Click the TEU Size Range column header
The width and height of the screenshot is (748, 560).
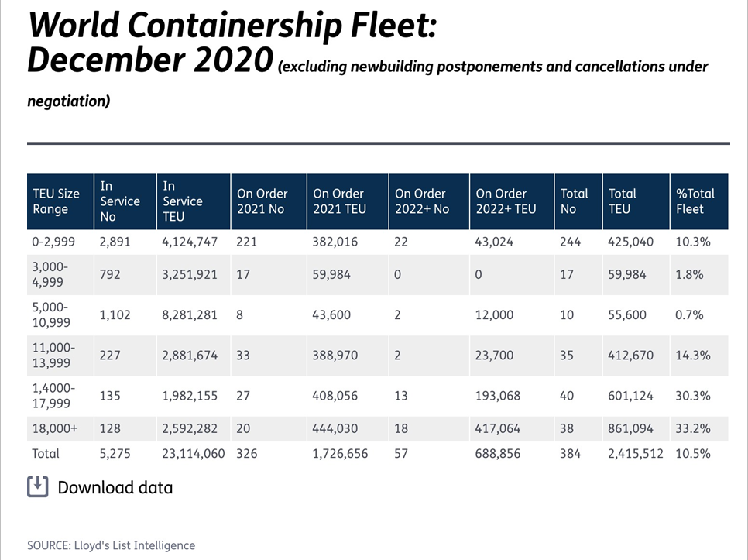point(56,201)
